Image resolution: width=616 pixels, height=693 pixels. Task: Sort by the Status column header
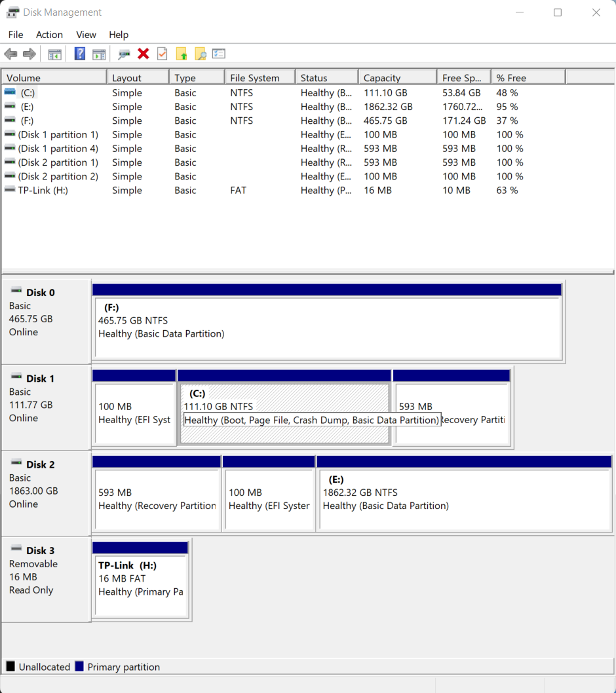[327, 78]
